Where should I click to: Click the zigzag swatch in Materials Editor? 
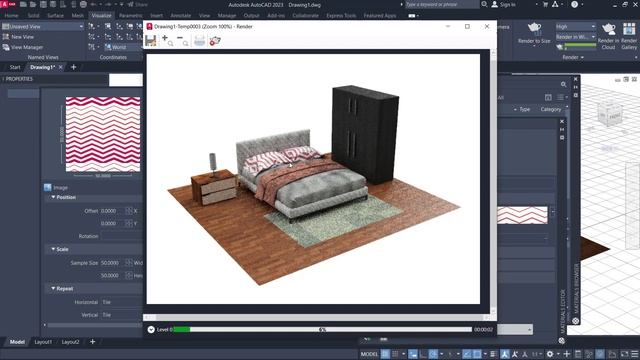point(522,215)
